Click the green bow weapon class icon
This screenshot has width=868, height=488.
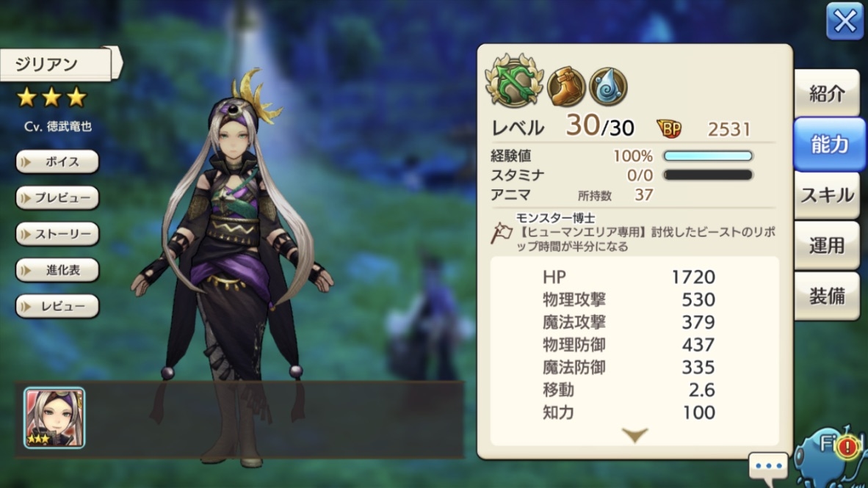pos(514,81)
